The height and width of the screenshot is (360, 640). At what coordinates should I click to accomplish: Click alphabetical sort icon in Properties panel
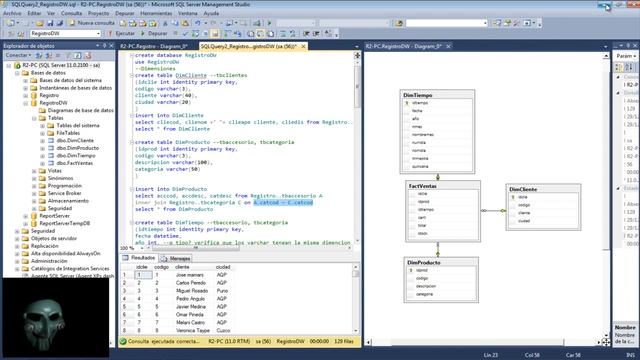click(629, 67)
